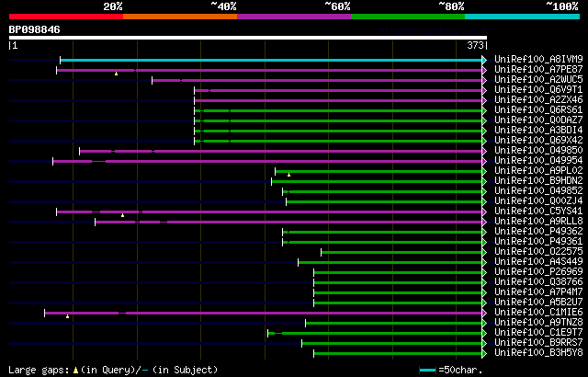Click the UniRef100_A3BDI4 label
The height and width of the screenshot is (377, 588).
pos(538,131)
